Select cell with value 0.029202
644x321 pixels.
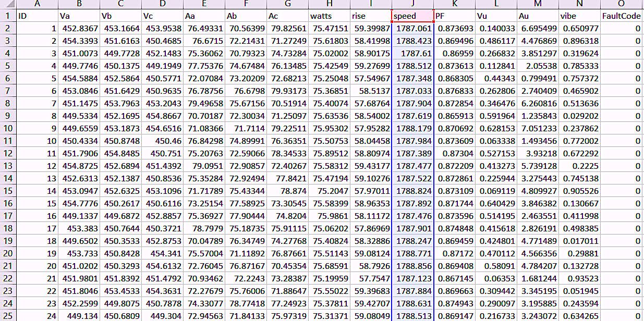(579, 116)
